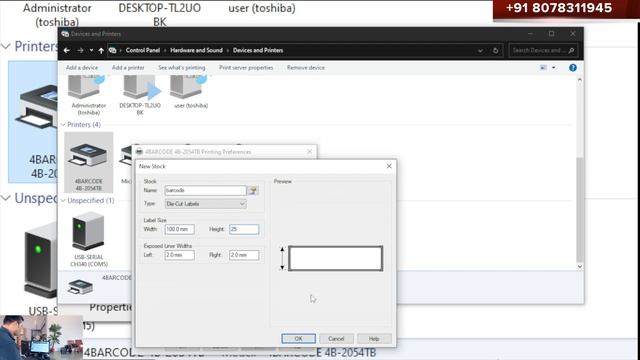Click the Back arrow in Devices and Printers
The height and width of the screenshot is (360, 640).
click(67, 51)
